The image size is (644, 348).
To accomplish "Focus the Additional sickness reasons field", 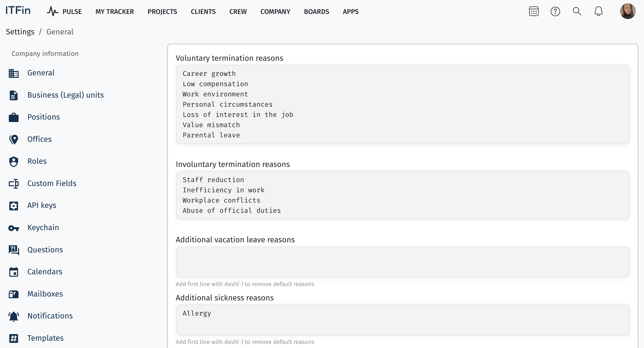I will pyautogui.click(x=403, y=320).
